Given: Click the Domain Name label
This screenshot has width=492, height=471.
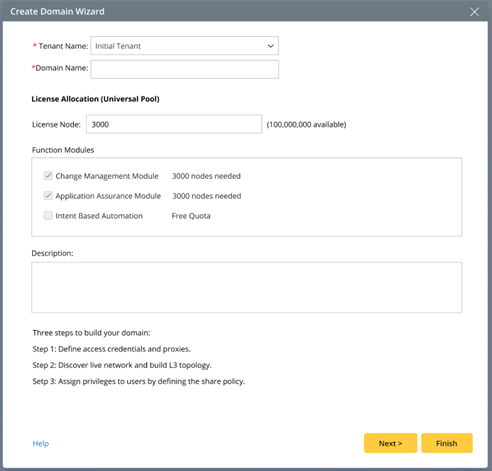Looking at the screenshot, I should 62,68.
